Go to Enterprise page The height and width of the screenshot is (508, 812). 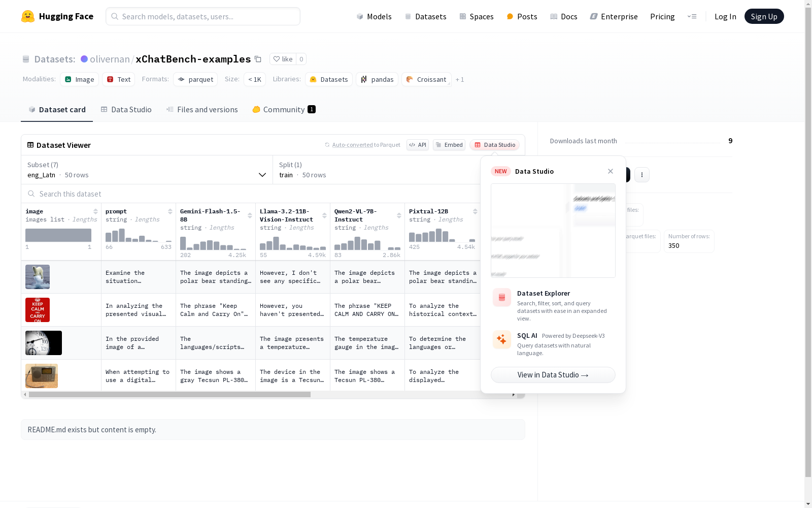click(614, 16)
